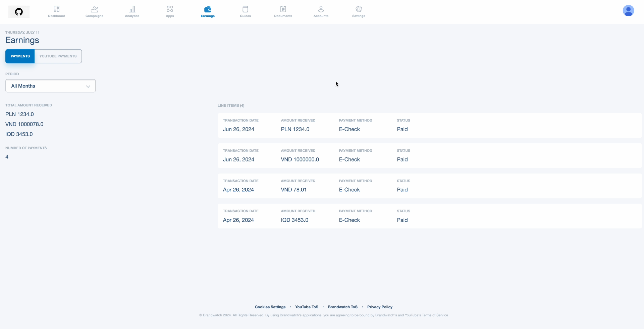
Task: Switch to the Payments tab
Action: click(x=20, y=56)
